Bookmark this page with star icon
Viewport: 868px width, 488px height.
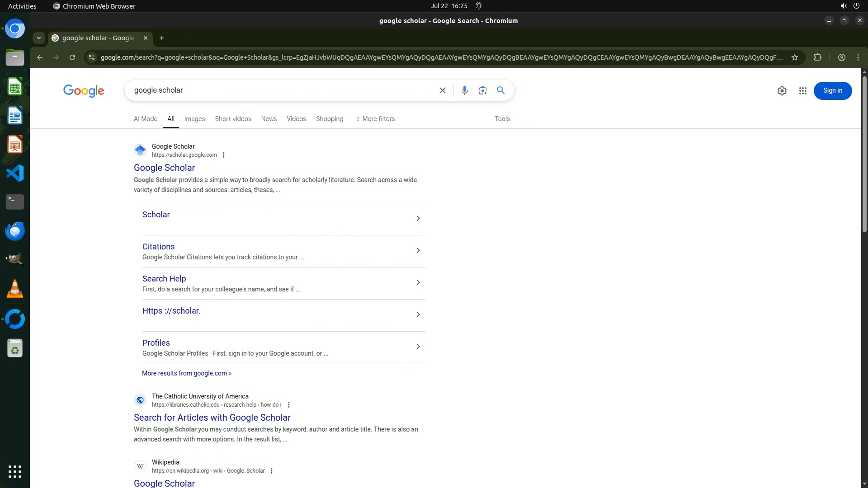(795, 57)
